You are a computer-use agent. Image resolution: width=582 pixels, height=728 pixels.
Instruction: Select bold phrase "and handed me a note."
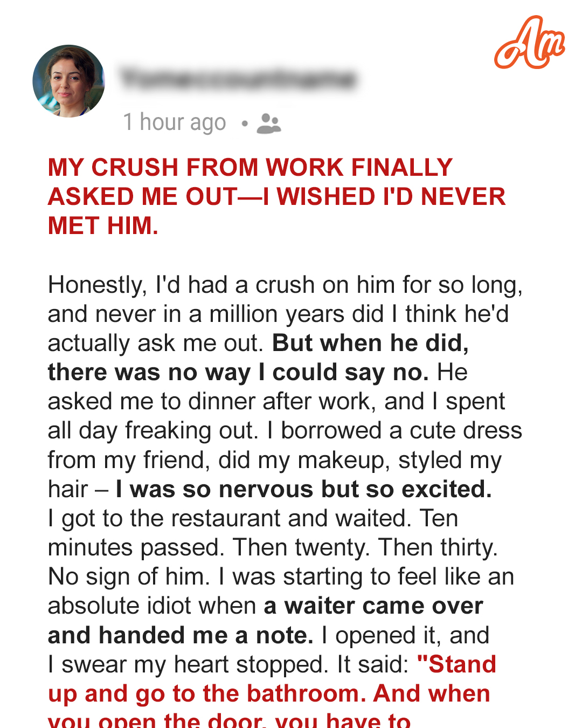coord(181,635)
